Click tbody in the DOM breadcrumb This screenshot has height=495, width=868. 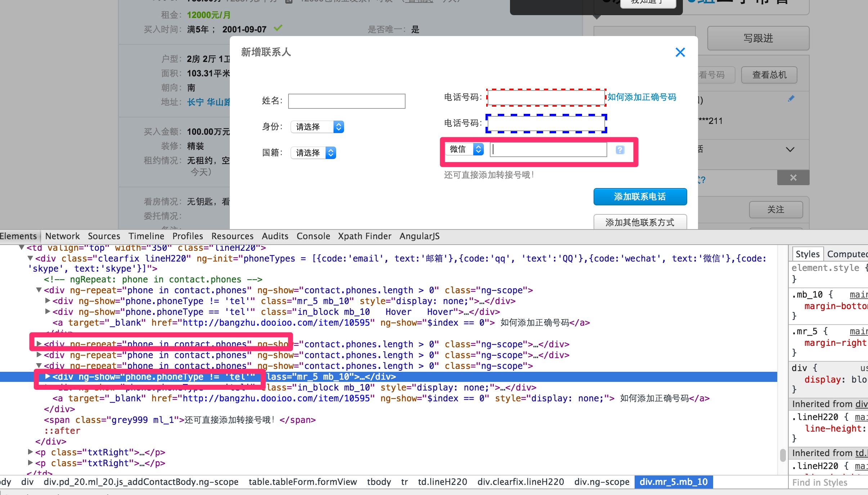coord(379,482)
